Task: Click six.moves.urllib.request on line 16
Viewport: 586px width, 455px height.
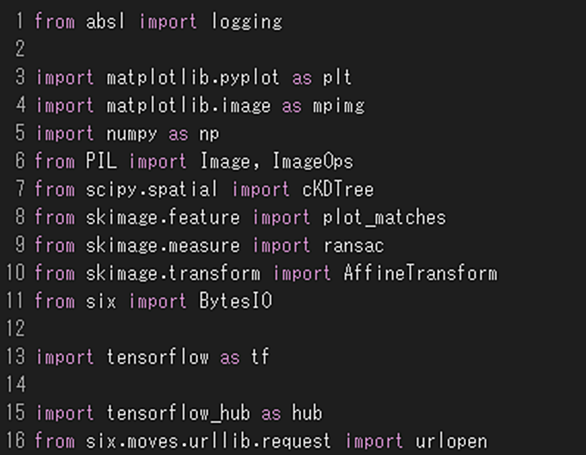Action: click(x=208, y=441)
